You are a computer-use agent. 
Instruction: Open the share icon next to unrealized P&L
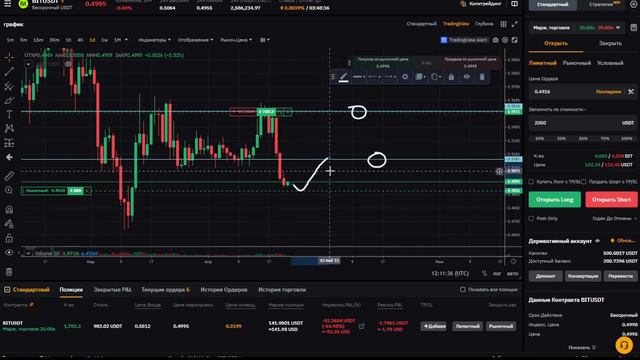pyautogui.click(x=362, y=326)
